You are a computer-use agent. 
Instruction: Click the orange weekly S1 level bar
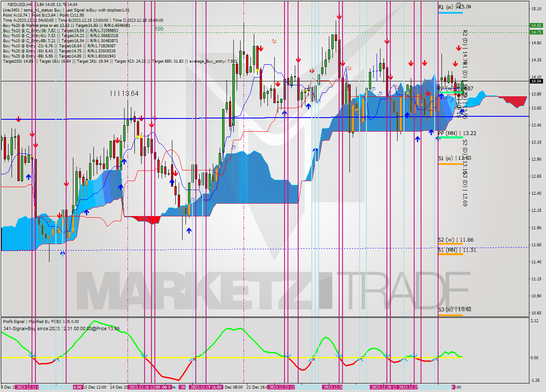coord(450,164)
